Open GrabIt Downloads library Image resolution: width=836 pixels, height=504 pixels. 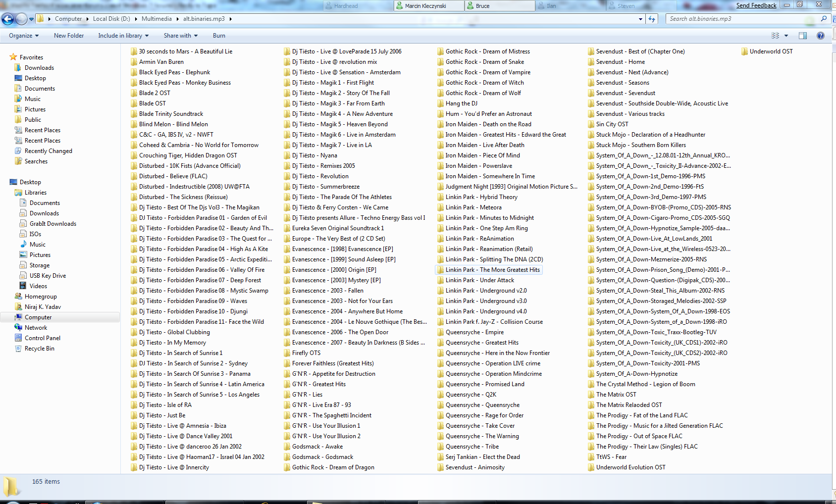[x=53, y=224]
